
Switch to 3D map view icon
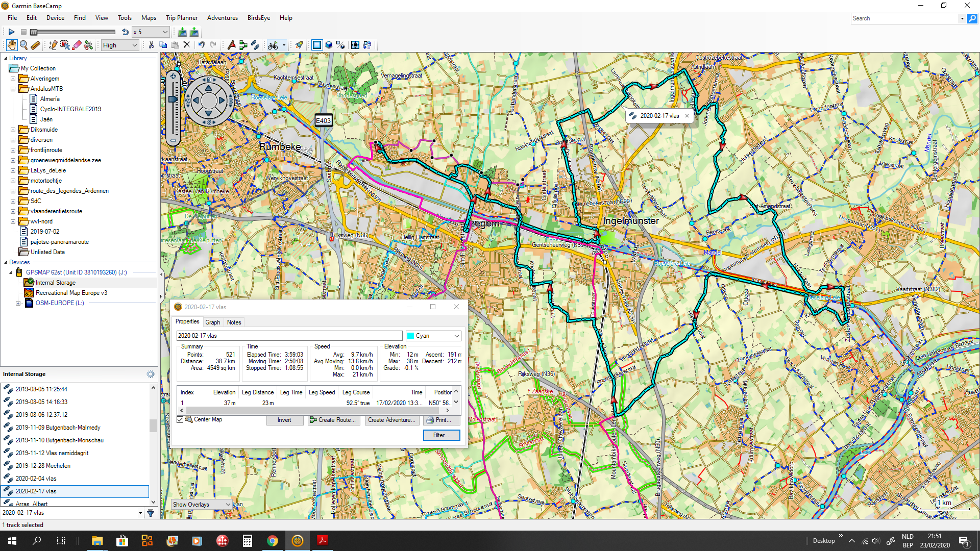[329, 45]
